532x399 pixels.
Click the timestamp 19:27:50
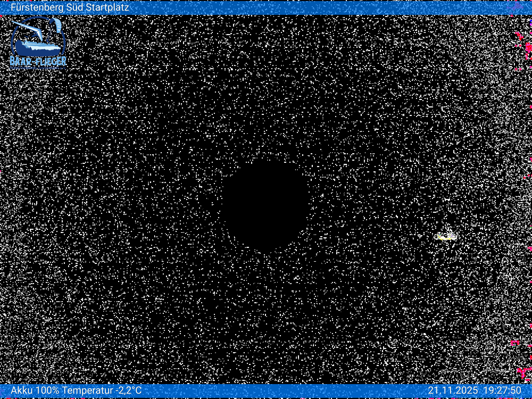[x=502, y=390]
